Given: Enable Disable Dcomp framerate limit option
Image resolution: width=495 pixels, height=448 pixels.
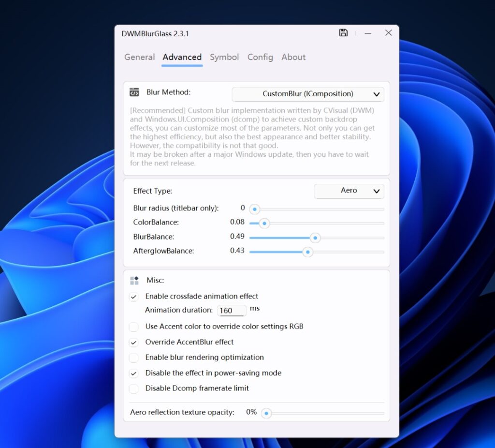Looking at the screenshot, I should pos(134,388).
